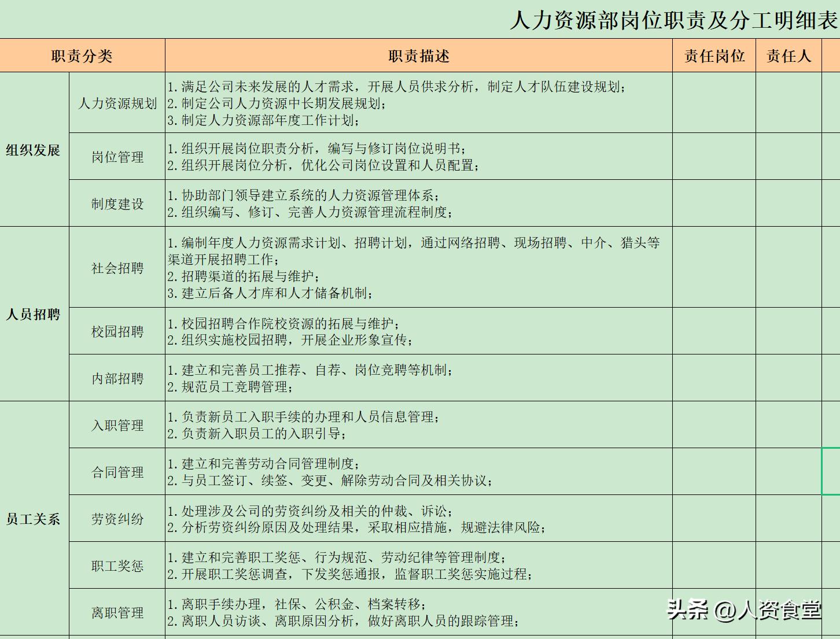
Task: Select the 劳资纠纷 cell
Action: pyautogui.click(x=117, y=519)
